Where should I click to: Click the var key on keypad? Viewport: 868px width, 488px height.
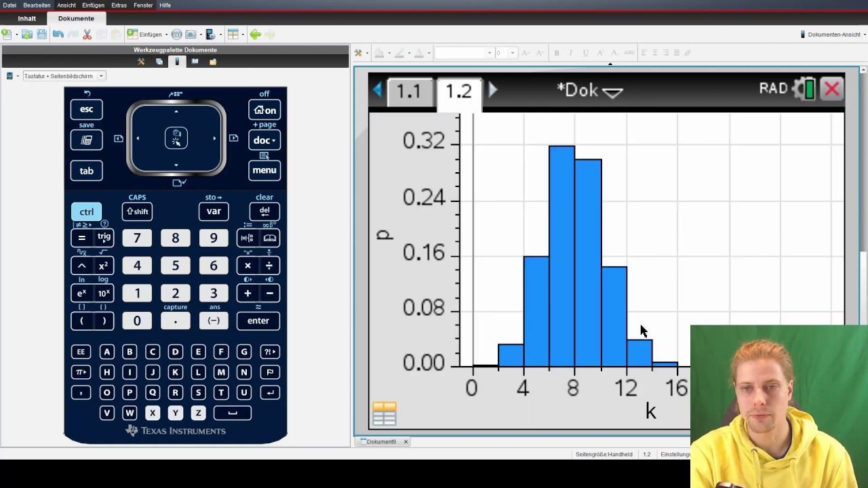(x=214, y=211)
